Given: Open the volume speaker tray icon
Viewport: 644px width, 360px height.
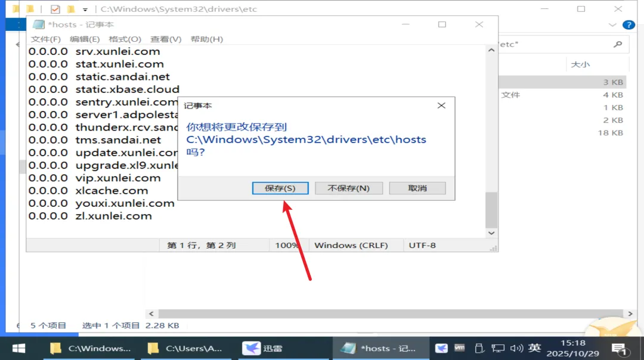Looking at the screenshot, I should (x=516, y=349).
